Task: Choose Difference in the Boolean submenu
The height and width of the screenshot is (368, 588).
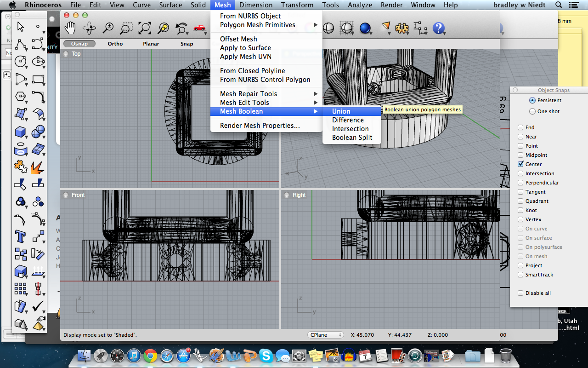Action: coord(352,120)
